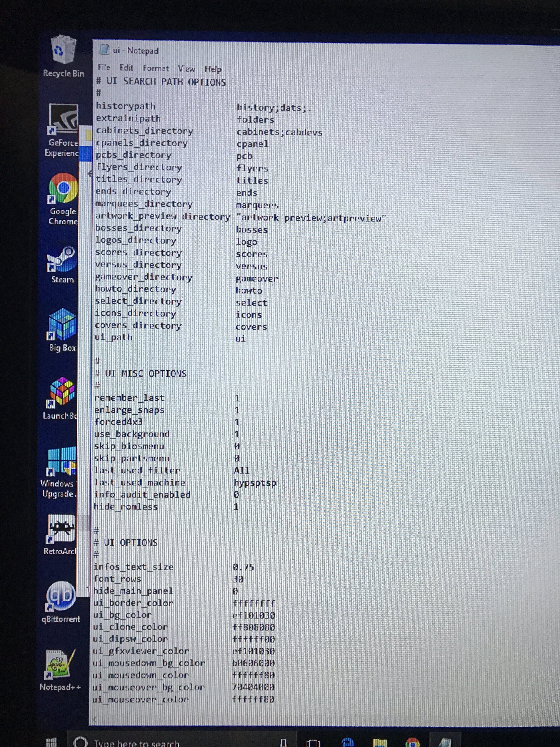Click the 'info_audit_enabled' option name
This screenshot has height=747, width=560.
pos(142,494)
